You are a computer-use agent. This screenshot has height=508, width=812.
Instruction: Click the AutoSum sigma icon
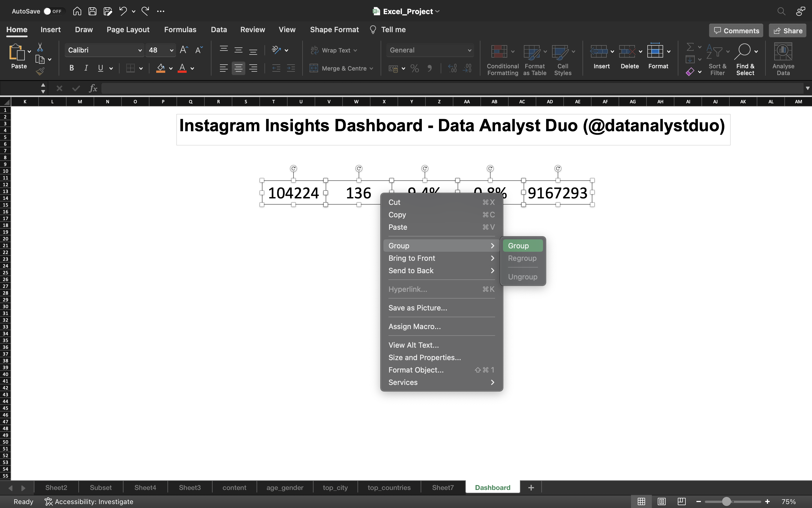pyautogui.click(x=690, y=47)
